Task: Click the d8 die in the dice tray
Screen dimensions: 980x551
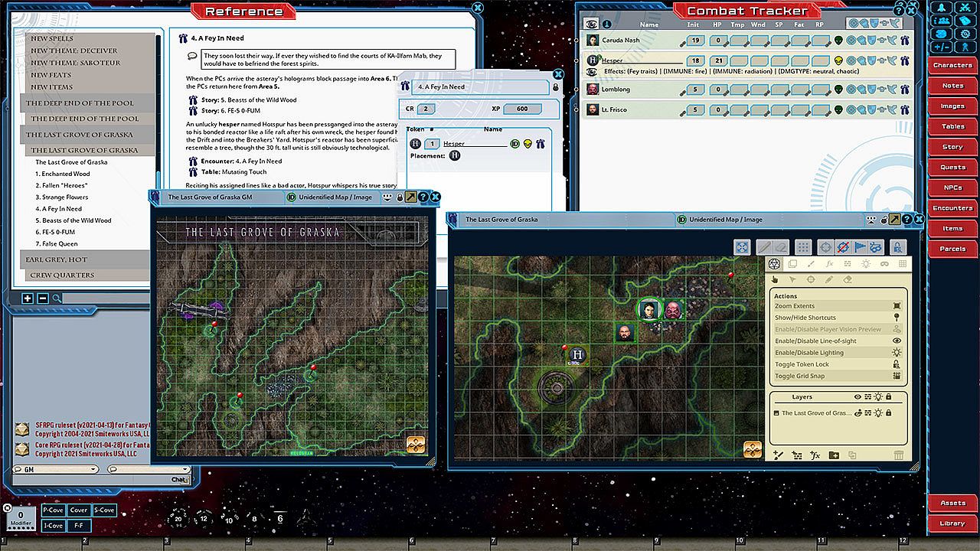Action: pyautogui.click(x=254, y=519)
